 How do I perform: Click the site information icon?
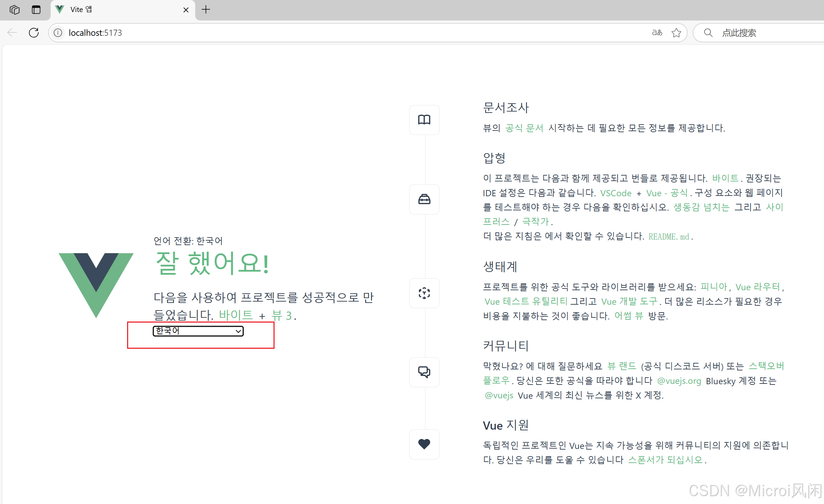[x=58, y=33]
